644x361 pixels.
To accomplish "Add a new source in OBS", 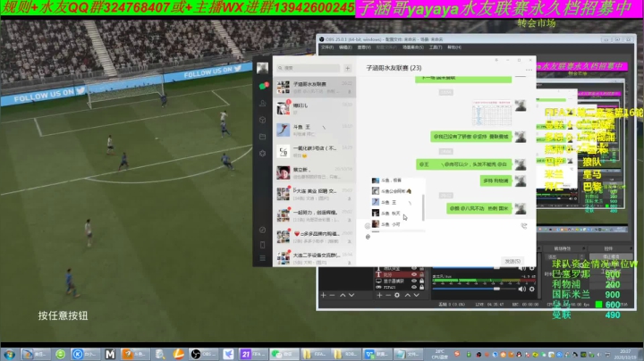I will coord(379,295).
